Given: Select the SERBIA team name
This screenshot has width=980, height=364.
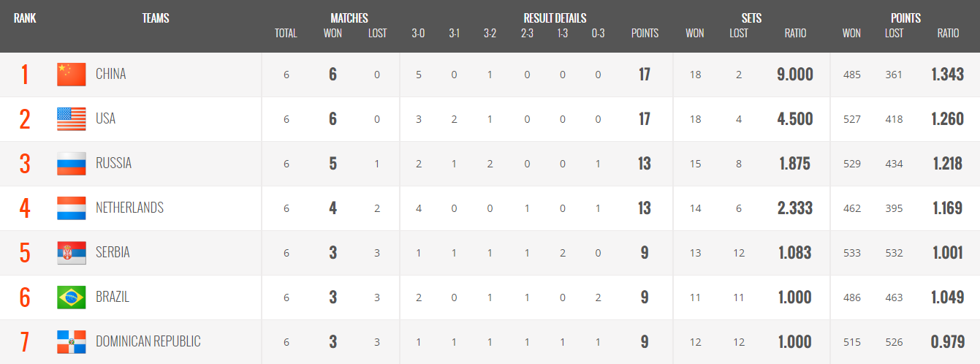Looking at the screenshot, I should (113, 253).
